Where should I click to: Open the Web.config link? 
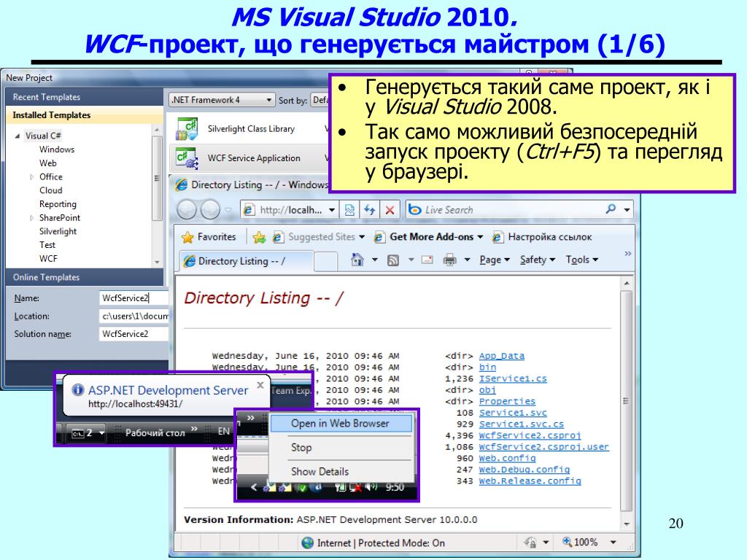(508, 458)
